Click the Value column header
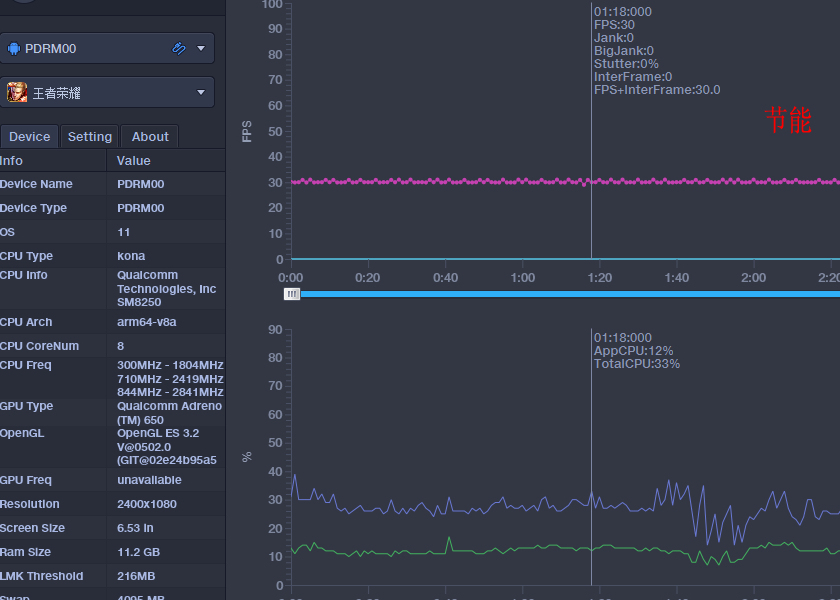The height and width of the screenshot is (600, 840). [x=134, y=161]
